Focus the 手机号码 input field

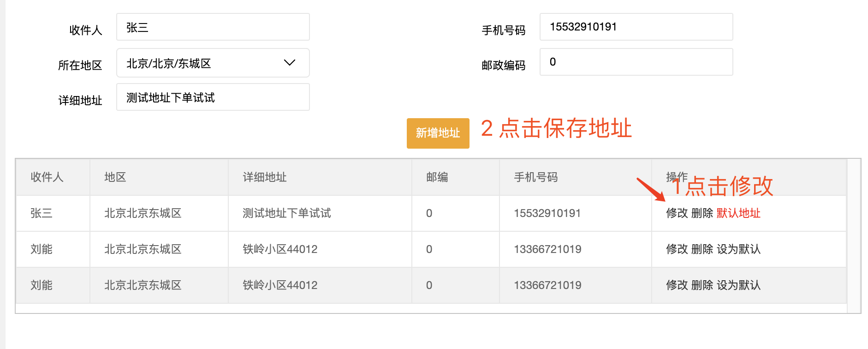click(x=636, y=27)
